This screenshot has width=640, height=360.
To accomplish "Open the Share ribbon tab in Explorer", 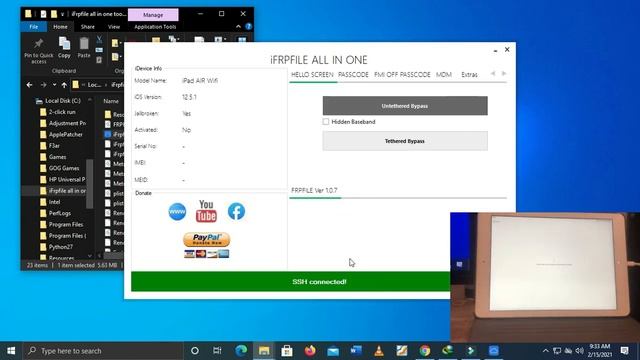I will pos(88,27).
